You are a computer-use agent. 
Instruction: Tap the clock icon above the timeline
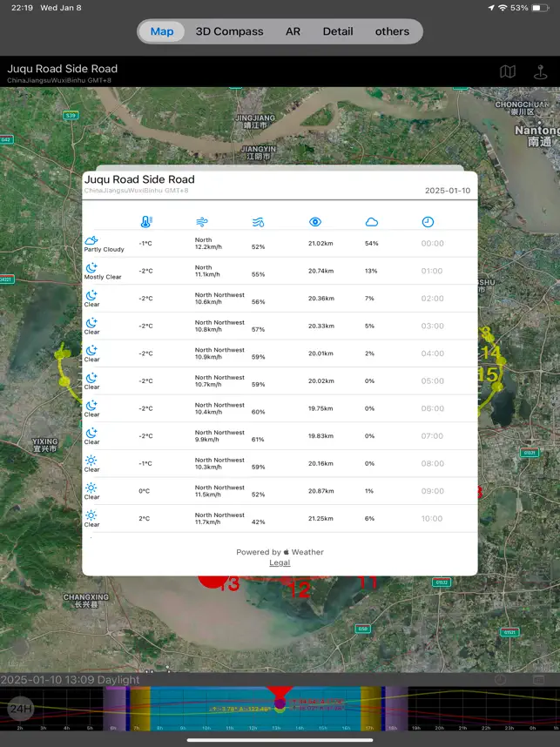point(500,680)
